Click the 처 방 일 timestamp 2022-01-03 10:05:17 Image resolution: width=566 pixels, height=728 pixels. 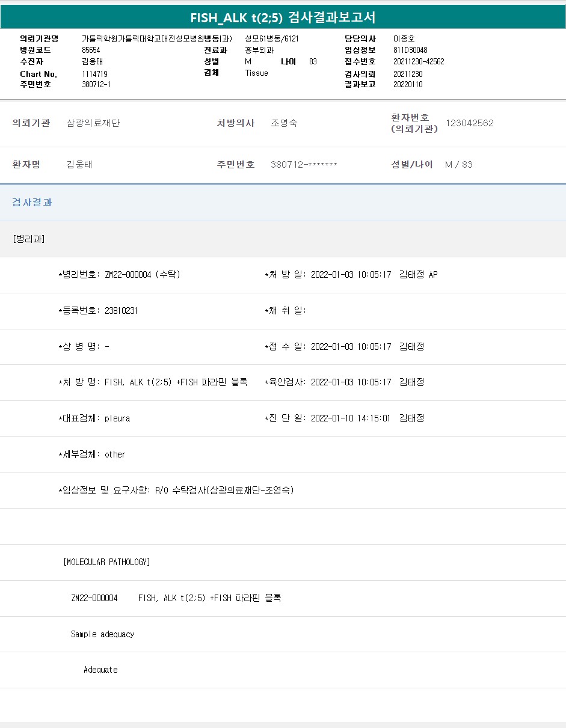[x=351, y=275]
